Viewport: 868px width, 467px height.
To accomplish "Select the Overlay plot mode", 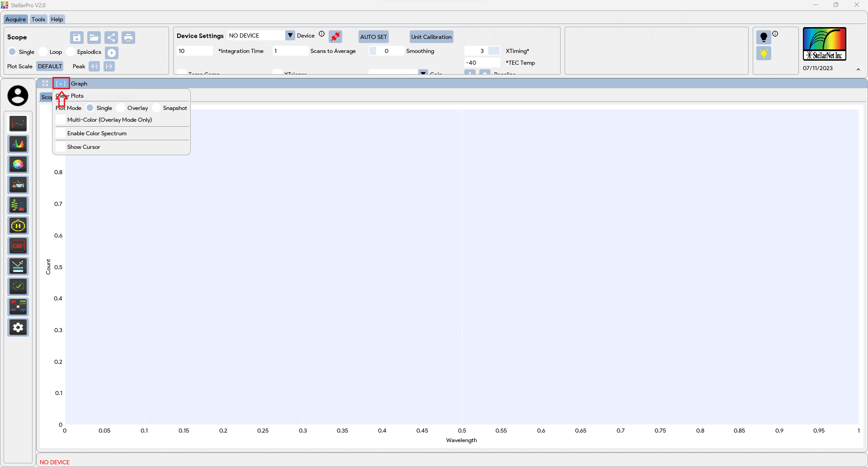I will [121, 108].
